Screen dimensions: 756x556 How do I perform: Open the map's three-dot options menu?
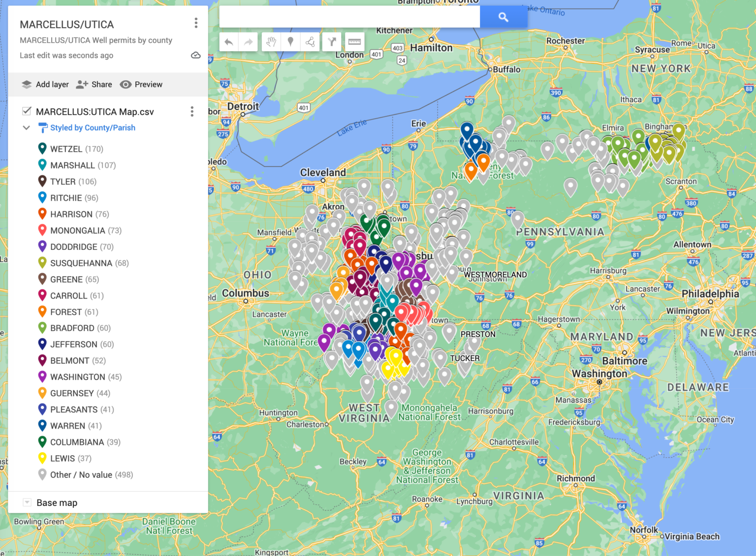(196, 23)
